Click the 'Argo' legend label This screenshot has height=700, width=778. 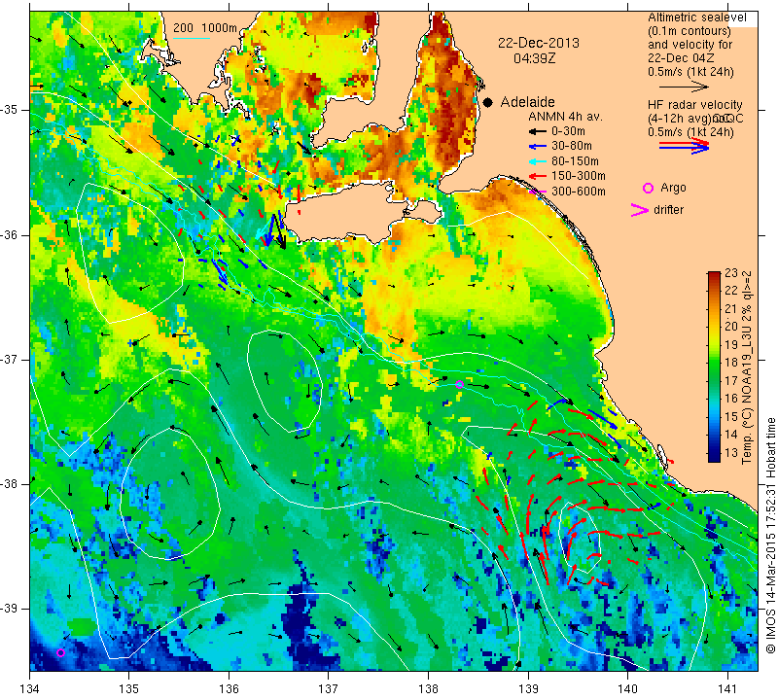[x=673, y=188]
